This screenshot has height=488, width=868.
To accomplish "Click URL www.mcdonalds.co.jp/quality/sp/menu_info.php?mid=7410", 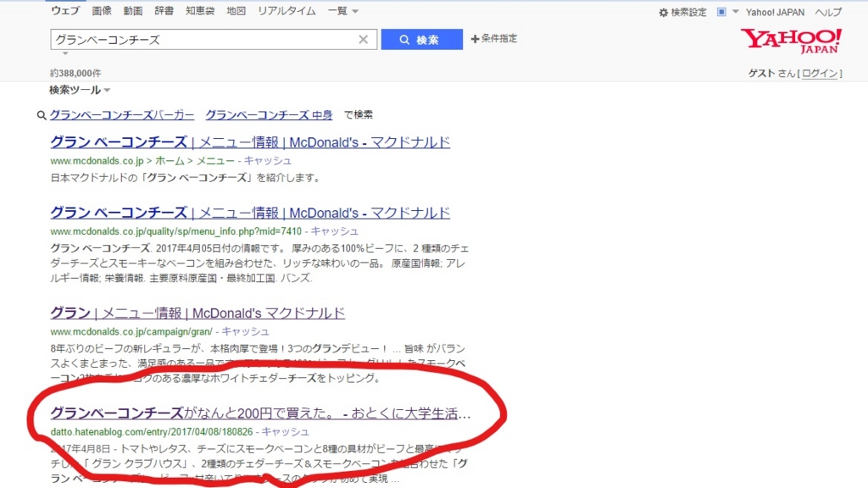I will pyautogui.click(x=176, y=231).
